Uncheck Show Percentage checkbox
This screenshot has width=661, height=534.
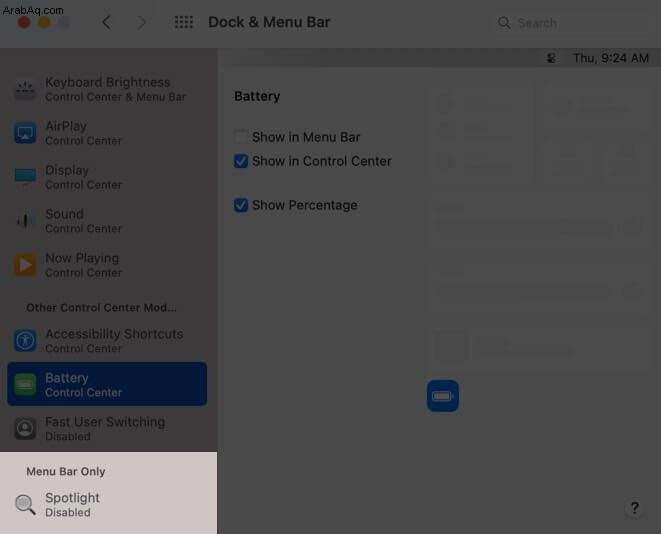pyautogui.click(x=241, y=205)
